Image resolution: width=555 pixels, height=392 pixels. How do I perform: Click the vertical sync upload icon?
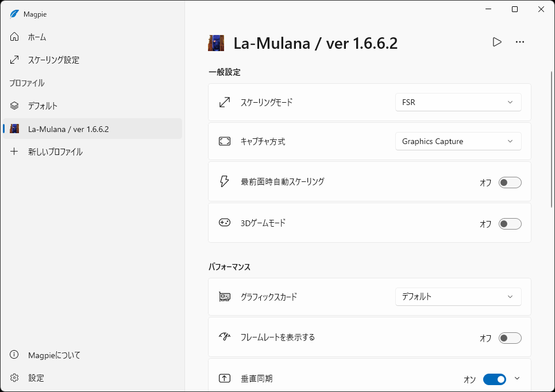(223, 378)
